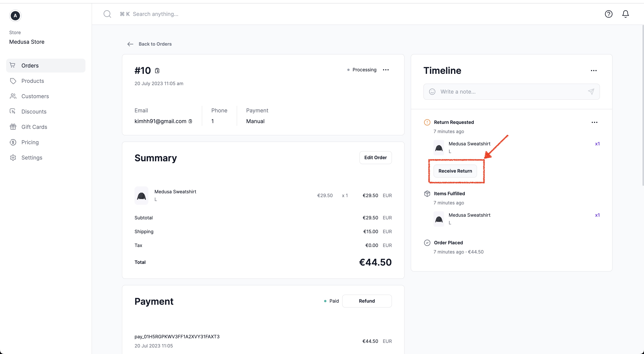Image resolution: width=644 pixels, height=354 pixels.
Task: Click the Discounts percent icon
Action: coord(13,111)
